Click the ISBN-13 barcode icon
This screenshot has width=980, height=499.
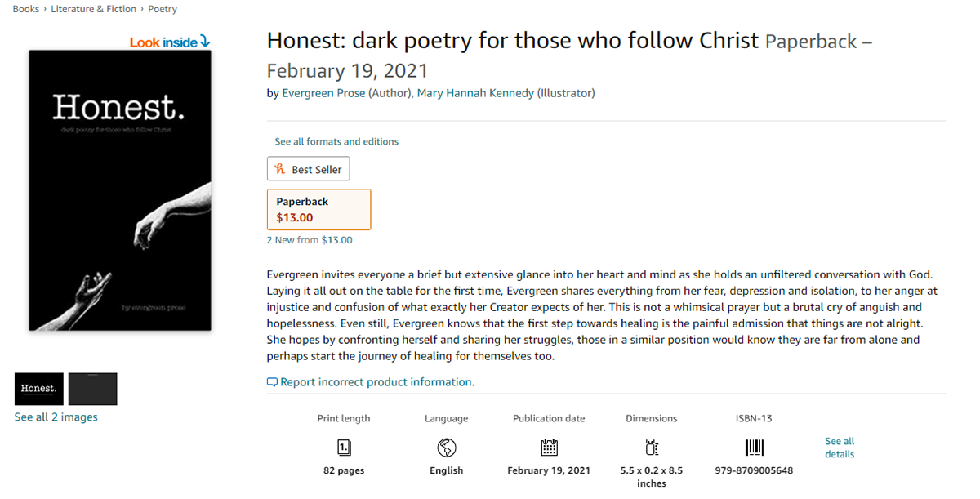pos(754,448)
